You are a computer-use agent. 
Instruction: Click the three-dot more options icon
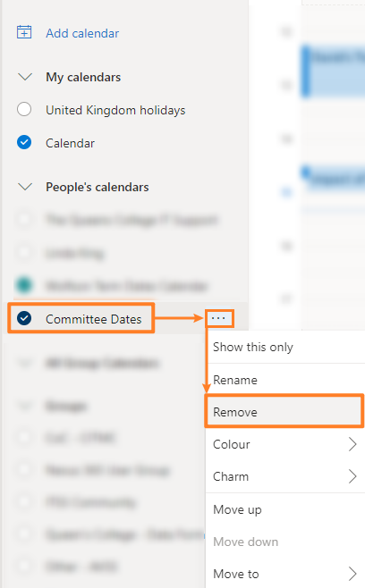(218, 318)
